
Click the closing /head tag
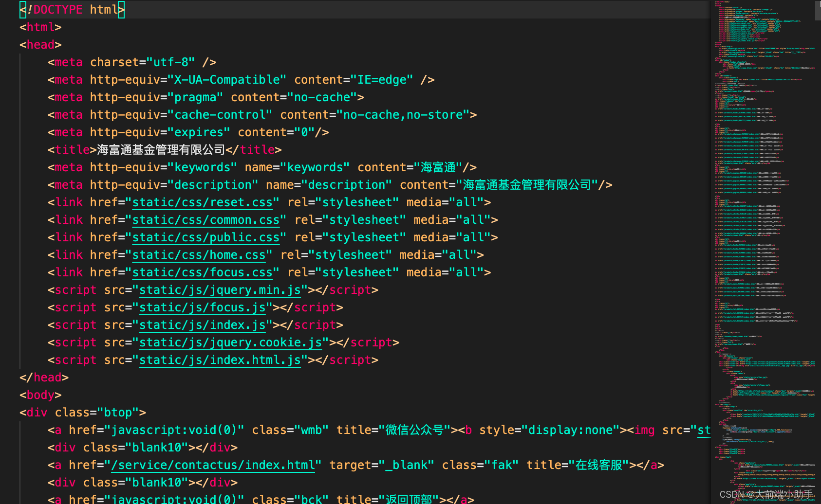[44, 378]
